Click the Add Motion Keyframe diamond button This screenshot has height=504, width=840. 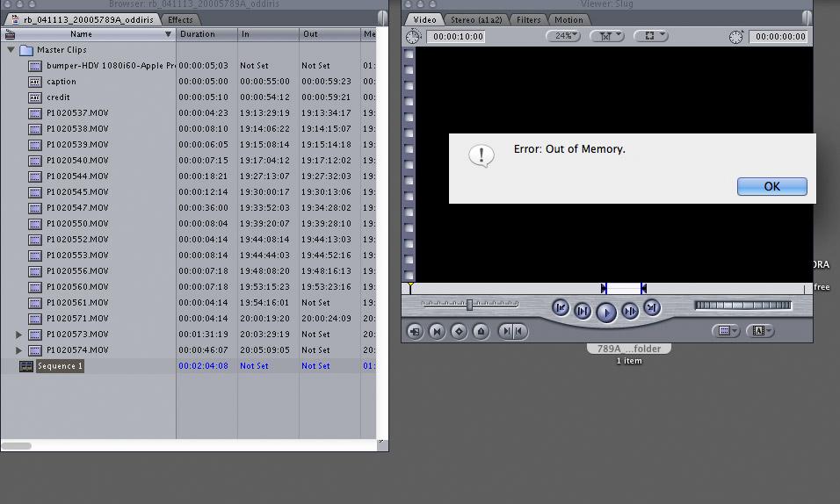459,331
